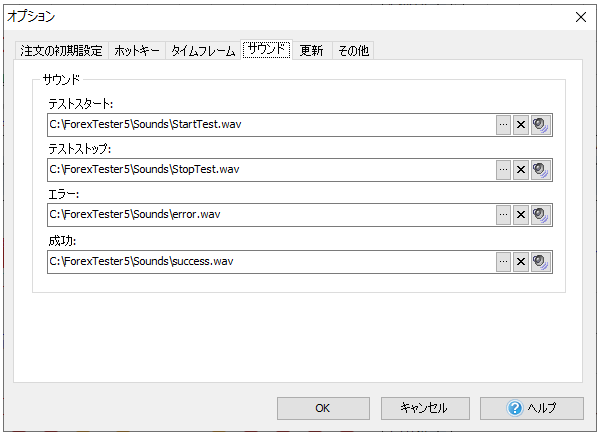
Task: Click inside the StartTest.wav path field
Action: tap(270, 125)
